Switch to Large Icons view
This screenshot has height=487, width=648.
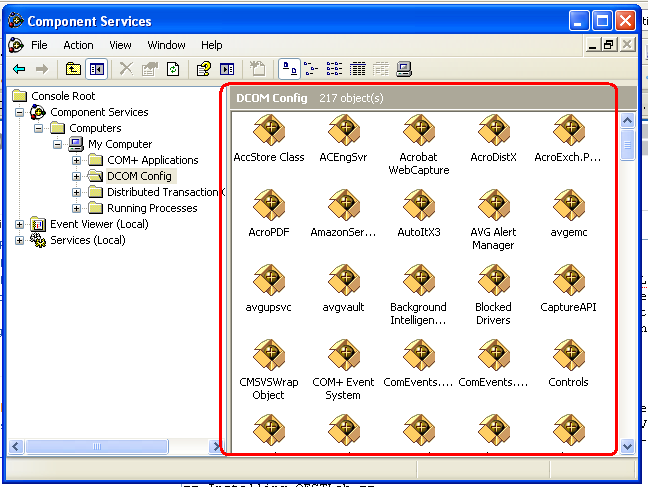tap(287, 69)
